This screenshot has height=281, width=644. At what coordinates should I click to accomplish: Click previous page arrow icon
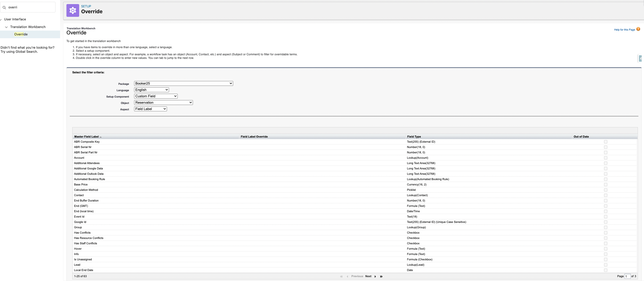click(347, 276)
